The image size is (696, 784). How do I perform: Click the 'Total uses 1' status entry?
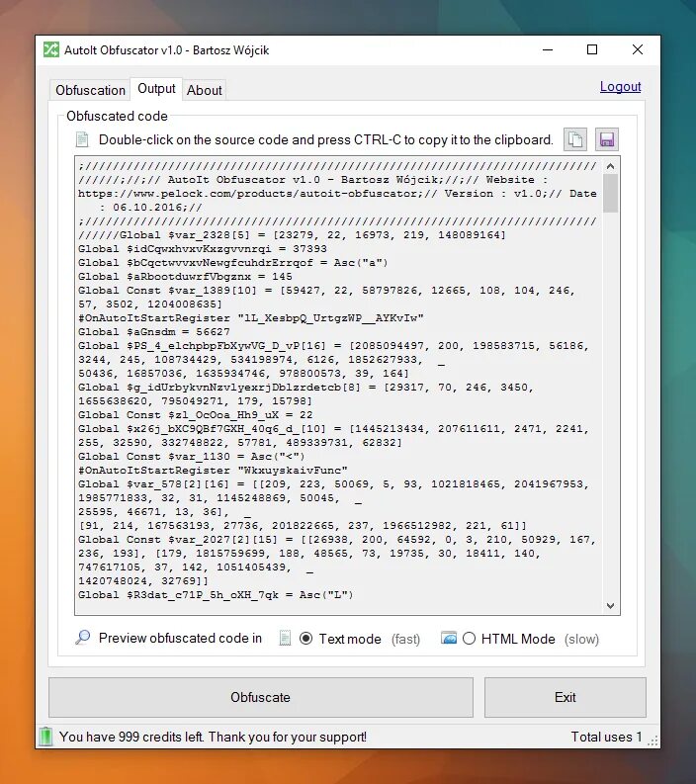[606, 737]
